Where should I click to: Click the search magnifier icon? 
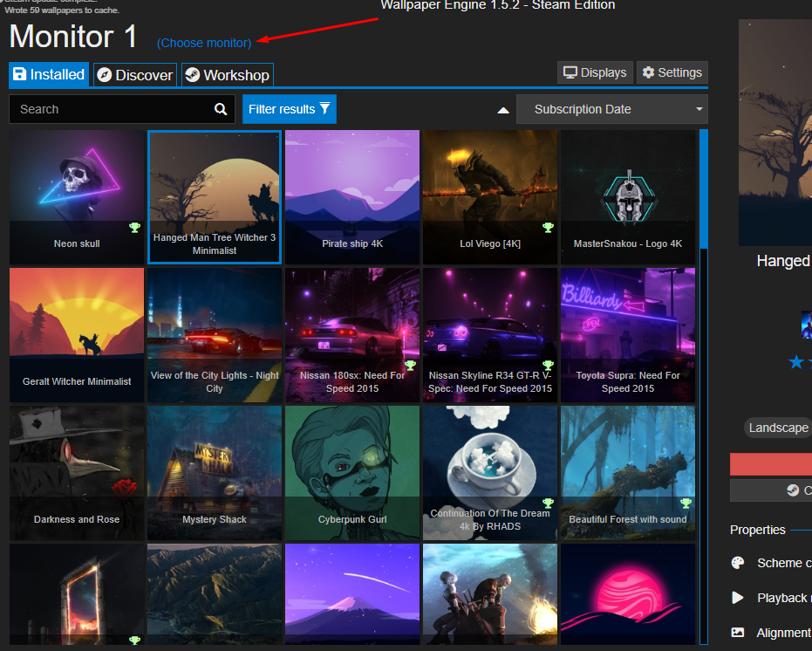221,109
